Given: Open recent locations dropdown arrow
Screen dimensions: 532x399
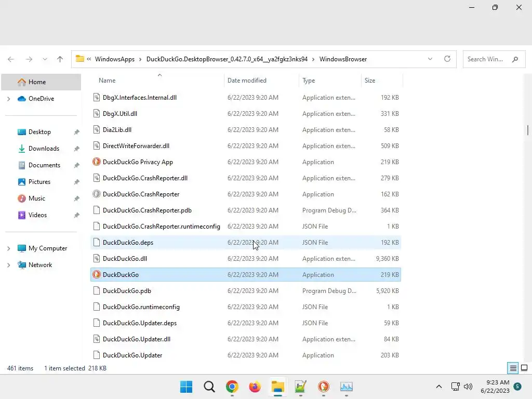Looking at the screenshot, I should [45, 59].
